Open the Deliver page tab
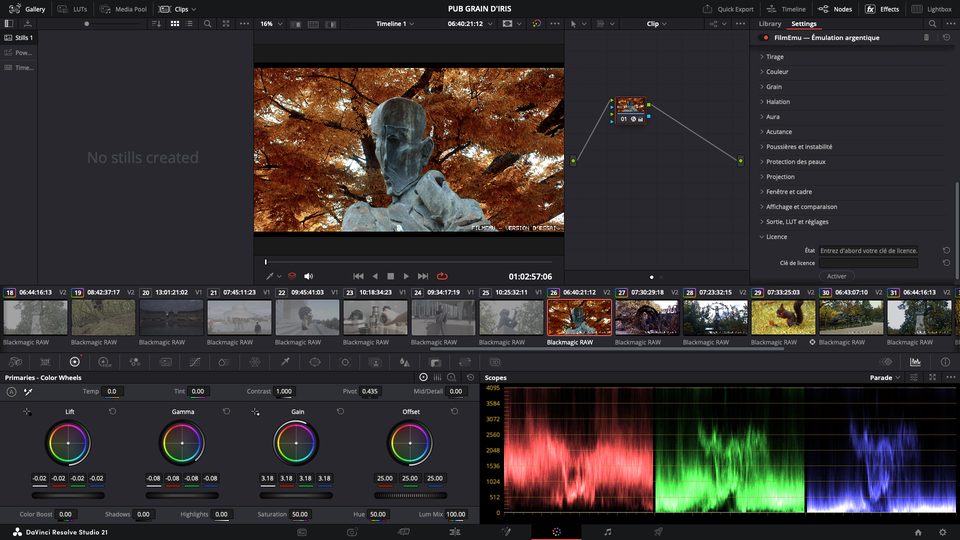Screen dimensions: 960x540 (x=658, y=532)
